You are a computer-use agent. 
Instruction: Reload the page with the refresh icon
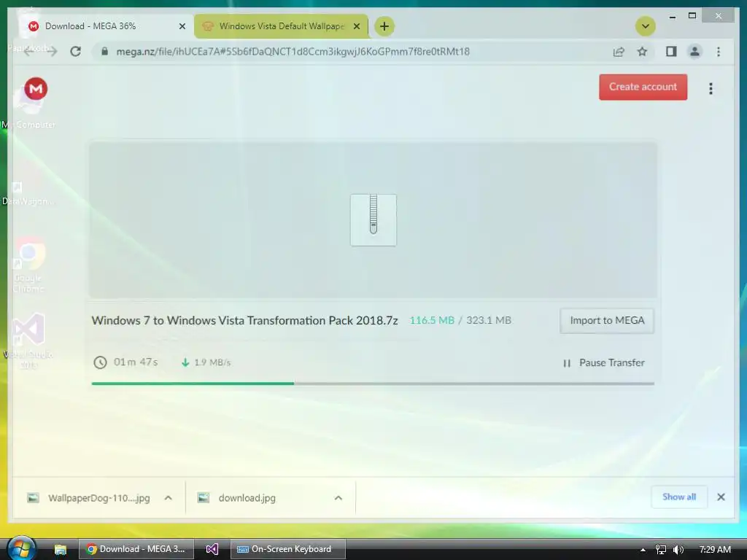[75, 52]
